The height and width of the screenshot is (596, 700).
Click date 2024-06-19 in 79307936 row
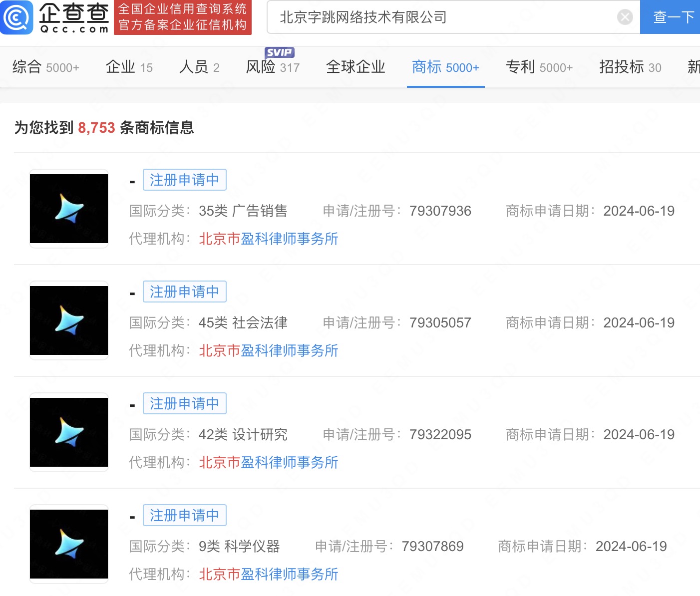coord(639,211)
